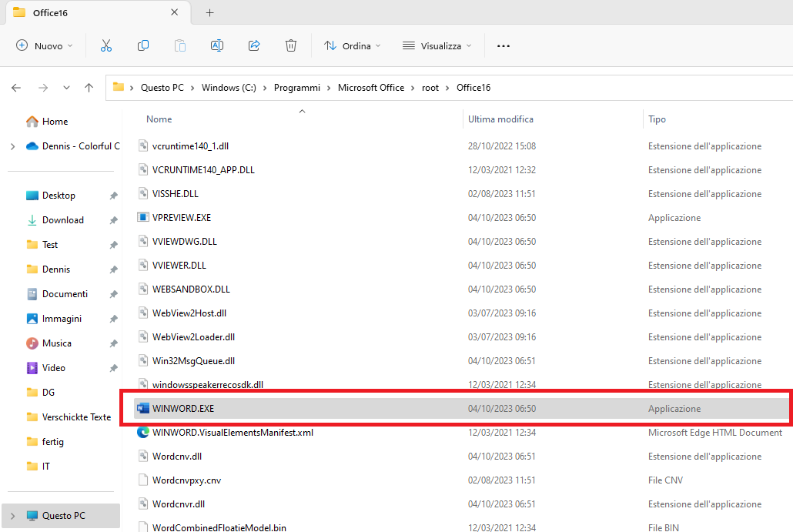Open the DG folder in sidebar
The width and height of the screenshot is (793, 532).
click(48, 393)
